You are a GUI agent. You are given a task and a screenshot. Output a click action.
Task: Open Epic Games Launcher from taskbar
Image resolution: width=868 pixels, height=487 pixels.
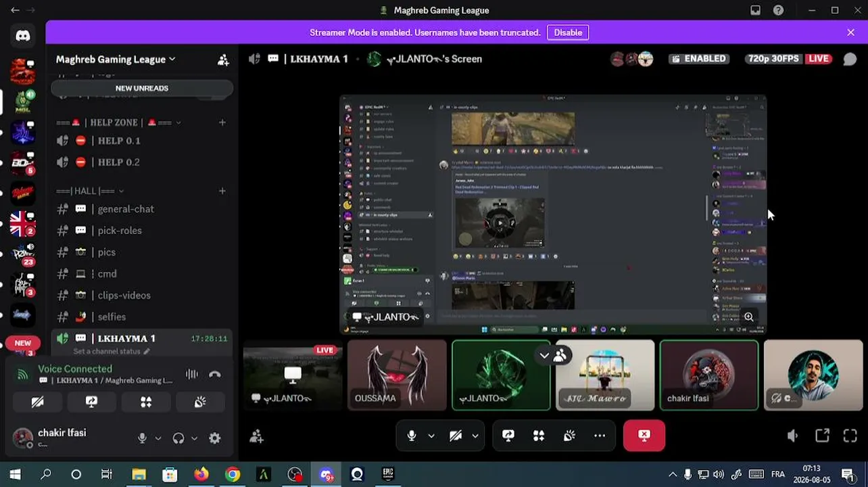coord(388,474)
